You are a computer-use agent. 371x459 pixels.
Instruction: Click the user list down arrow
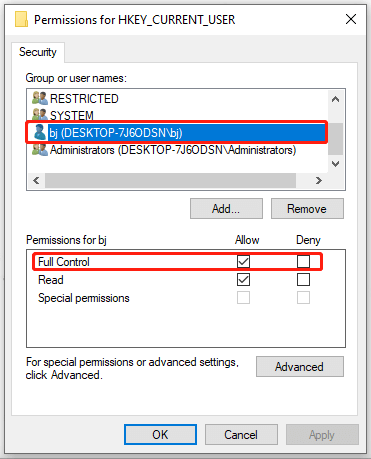click(x=335, y=164)
